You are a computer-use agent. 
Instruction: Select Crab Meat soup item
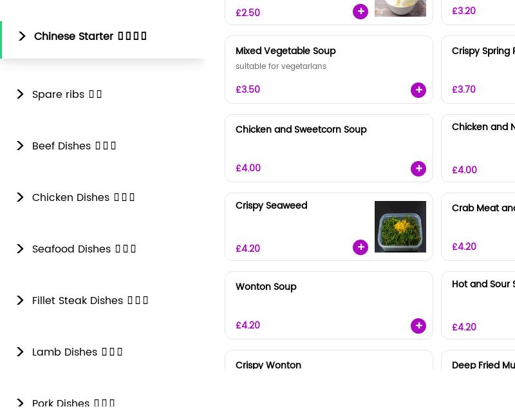pos(483,208)
